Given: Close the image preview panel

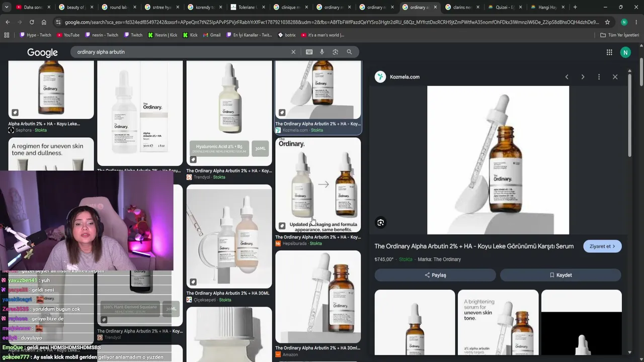Looking at the screenshot, I should pyautogui.click(x=615, y=77).
